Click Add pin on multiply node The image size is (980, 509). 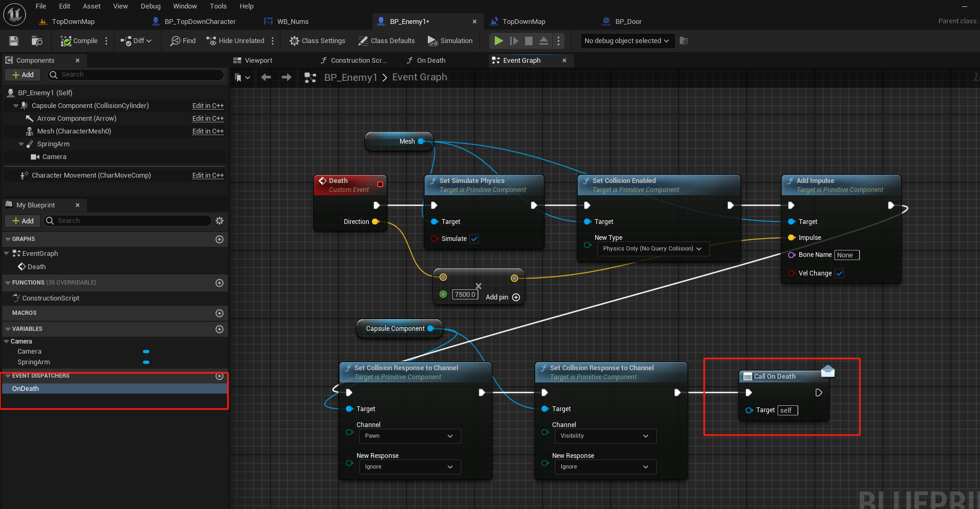pos(503,297)
